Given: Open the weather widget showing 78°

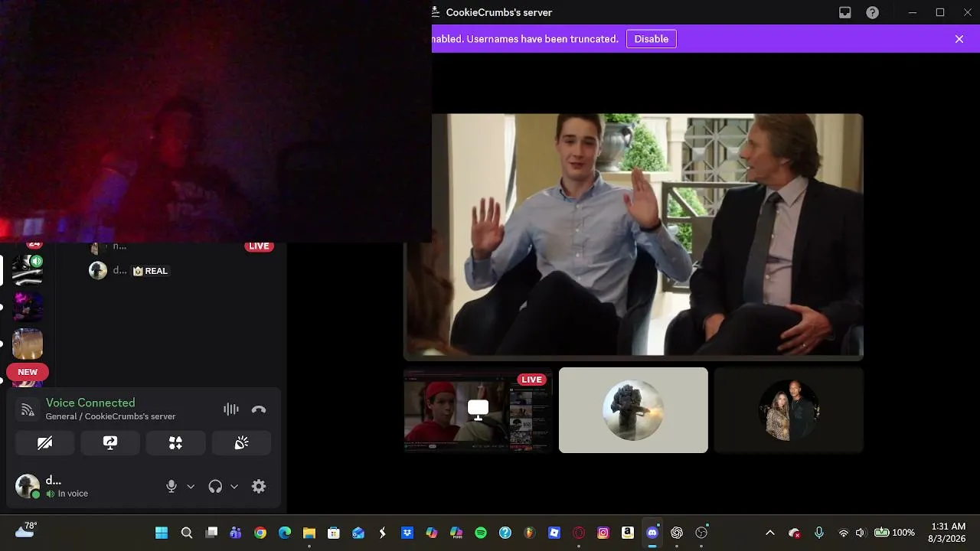Looking at the screenshot, I should tap(26, 530).
